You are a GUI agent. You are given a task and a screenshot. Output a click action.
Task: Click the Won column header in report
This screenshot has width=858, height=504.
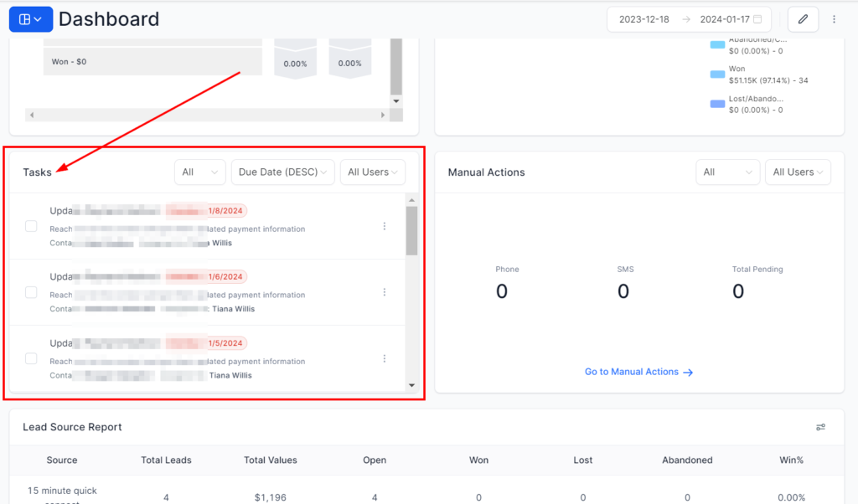[478, 460]
